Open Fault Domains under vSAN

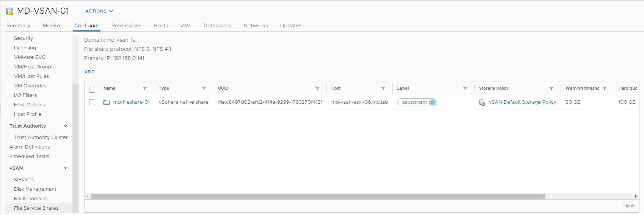tap(31, 199)
